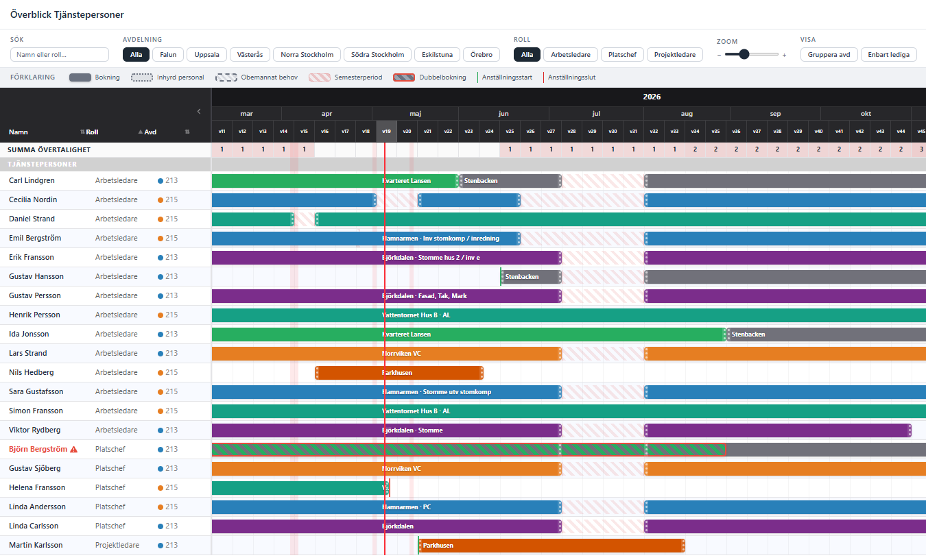926x560 pixels.
Task: Toggle the Enbart lediga filter
Action: point(889,55)
